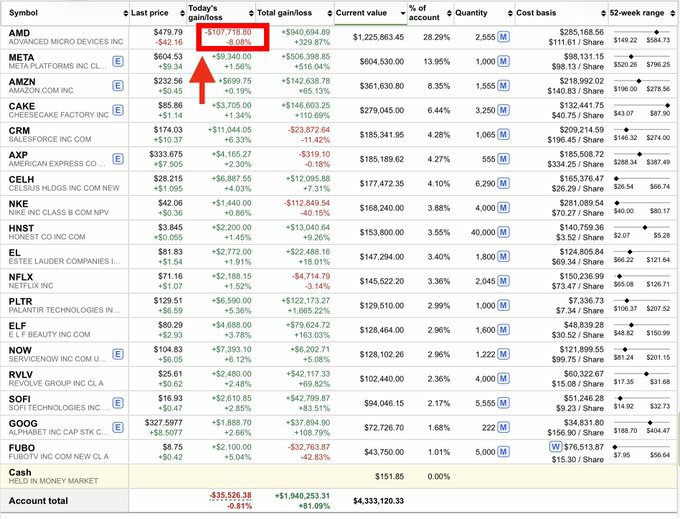This screenshot has height=519, width=680.
Task: Click the M margin badge for GOOG
Action: [503, 428]
